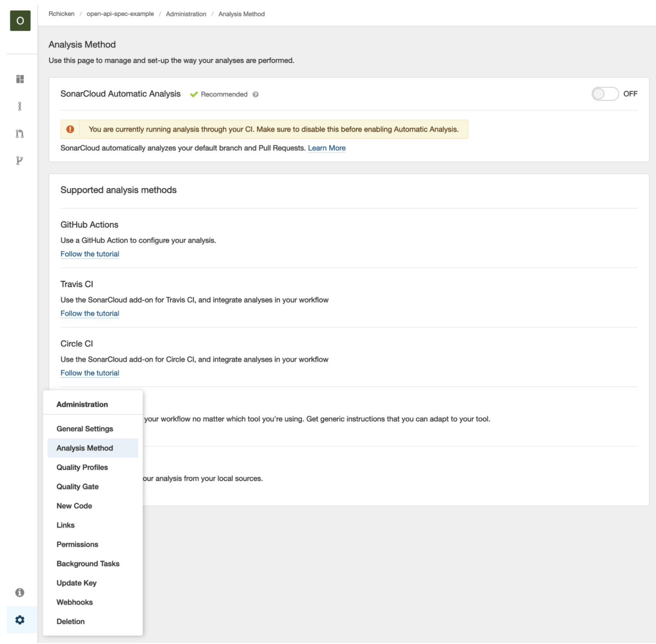This screenshot has height=644, width=656.
Task: Open the dashboard overview sidebar icon
Action: pyautogui.click(x=20, y=79)
